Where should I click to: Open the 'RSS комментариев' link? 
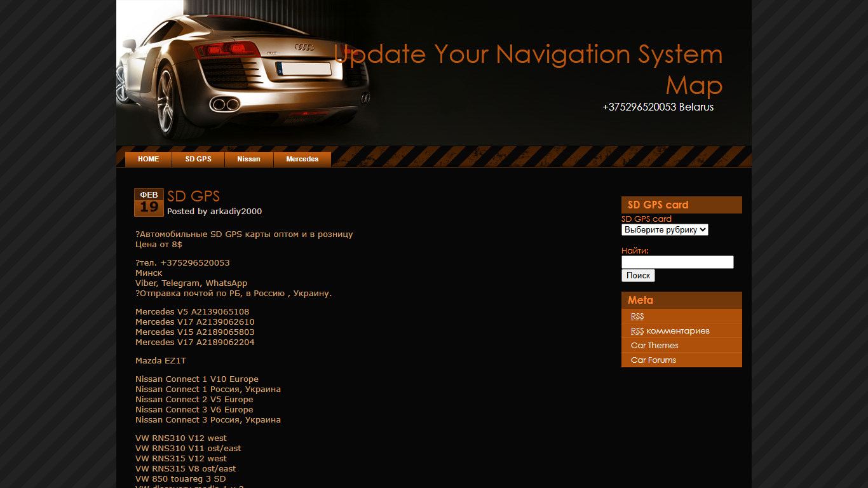[670, 331]
